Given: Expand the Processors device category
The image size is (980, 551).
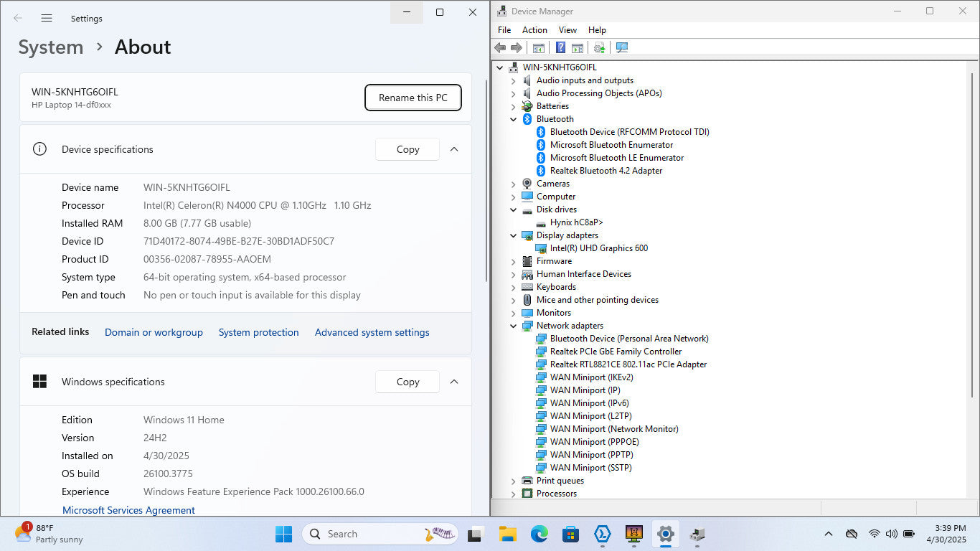Looking at the screenshot, I should [513, 494].
